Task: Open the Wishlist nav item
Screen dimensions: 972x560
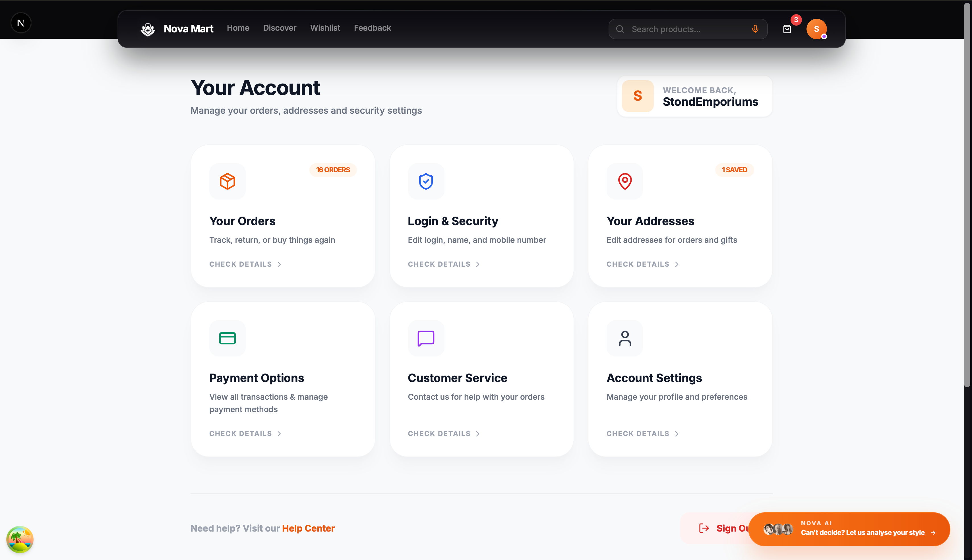Action: click(325, 28)
